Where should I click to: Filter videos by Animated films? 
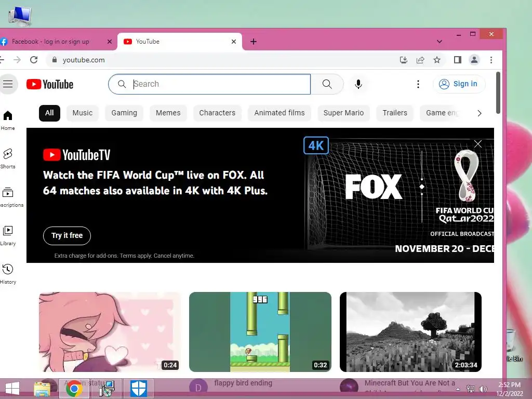[280, 113]
